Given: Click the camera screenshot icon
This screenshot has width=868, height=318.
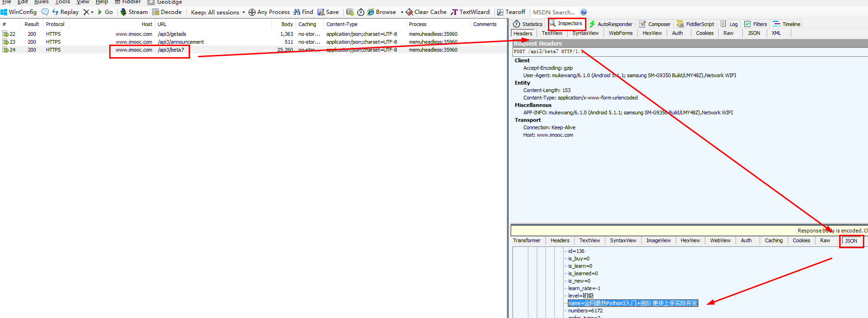Looking at the screenshot, I should (350, 12).
